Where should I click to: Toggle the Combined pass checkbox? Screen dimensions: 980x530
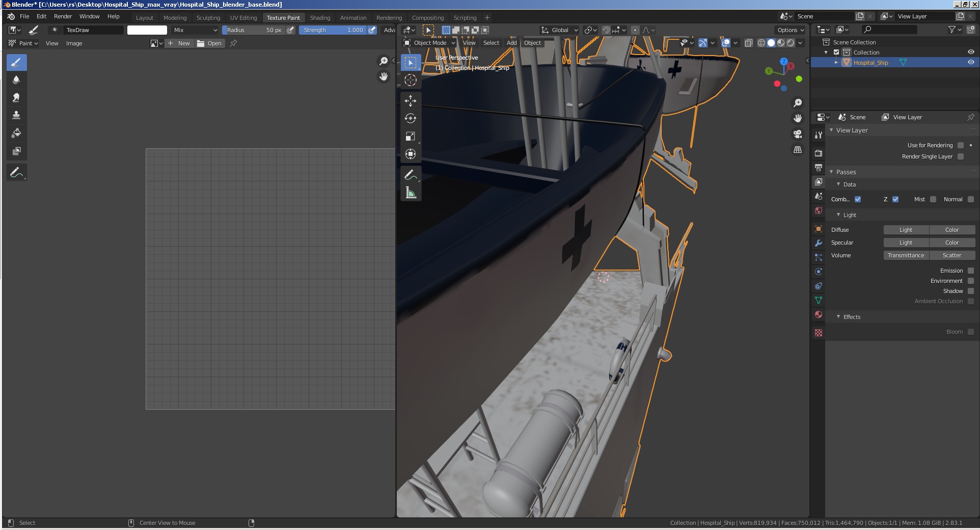click(858, 199)
